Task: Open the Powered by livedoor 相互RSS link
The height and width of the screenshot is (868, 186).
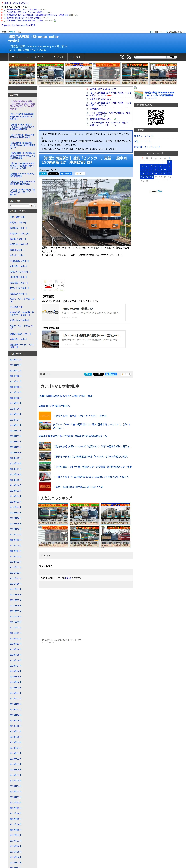Action: 18,25
